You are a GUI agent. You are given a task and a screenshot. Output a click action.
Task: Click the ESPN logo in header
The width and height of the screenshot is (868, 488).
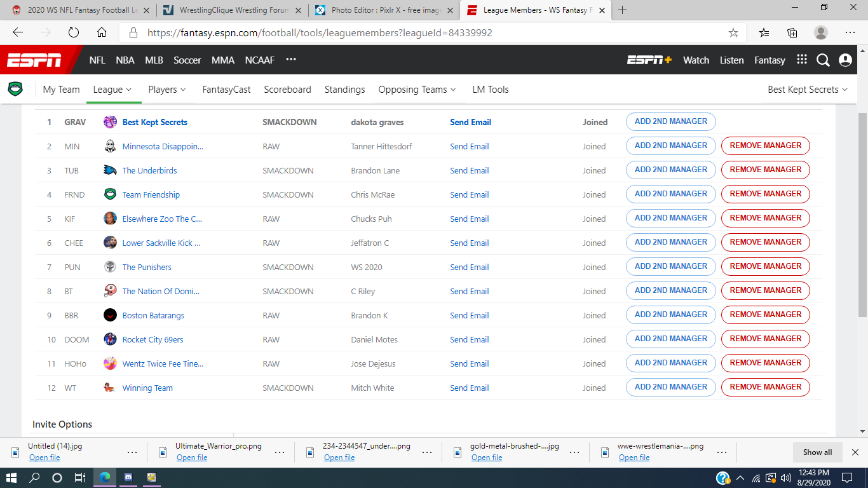click(x=34, y=60)
